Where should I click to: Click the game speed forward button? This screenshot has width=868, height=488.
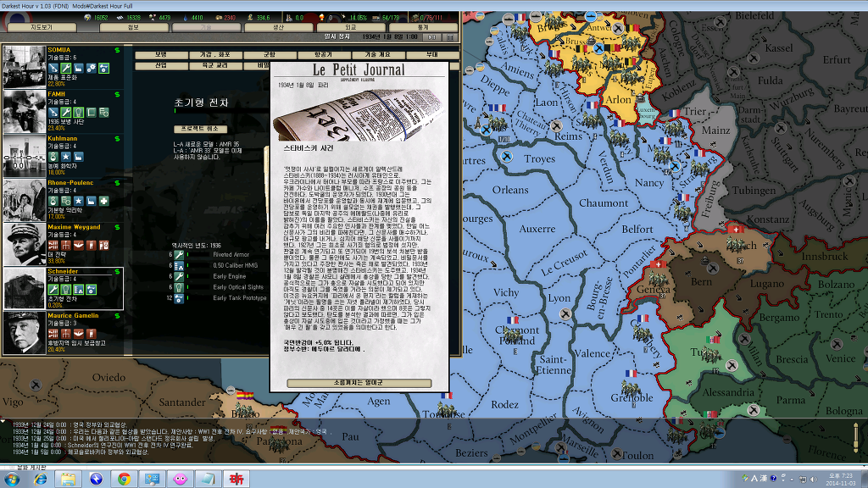(431, 37)
